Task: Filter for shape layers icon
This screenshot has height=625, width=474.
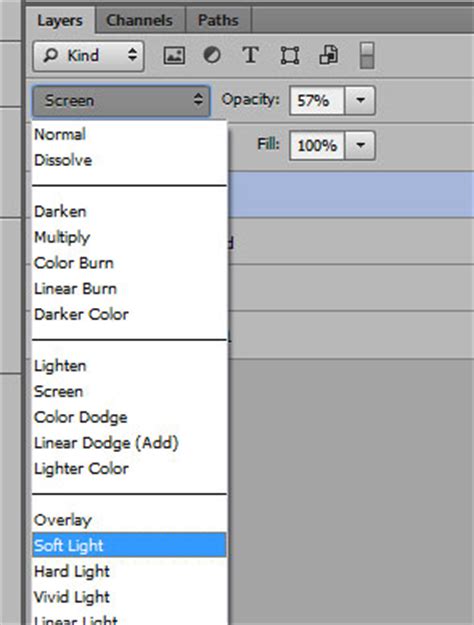Action: [290, 55]
